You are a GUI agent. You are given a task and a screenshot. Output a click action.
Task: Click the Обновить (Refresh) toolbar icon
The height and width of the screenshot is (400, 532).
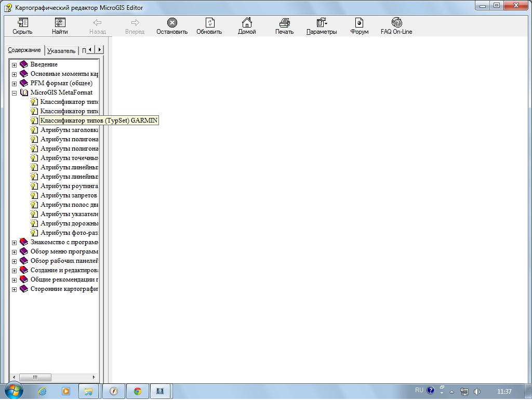tap(209, 23)
